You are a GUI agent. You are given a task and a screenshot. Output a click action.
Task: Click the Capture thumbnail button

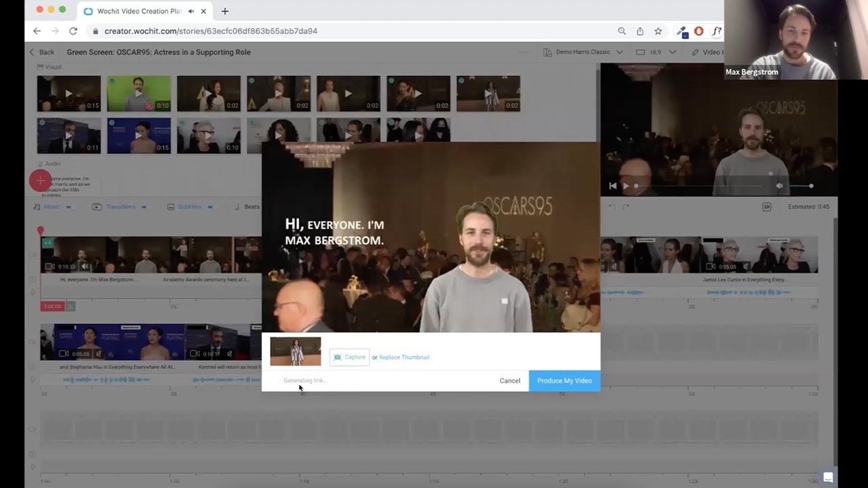349,357
